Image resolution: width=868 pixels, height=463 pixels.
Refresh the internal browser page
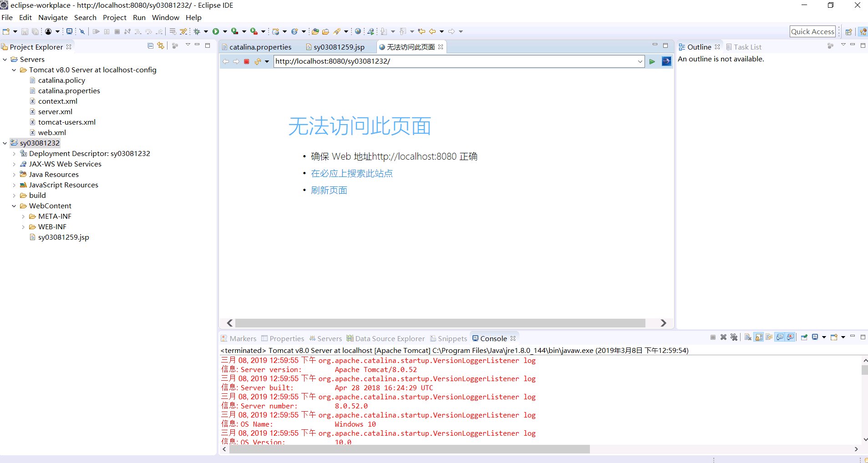pos(258,61)
